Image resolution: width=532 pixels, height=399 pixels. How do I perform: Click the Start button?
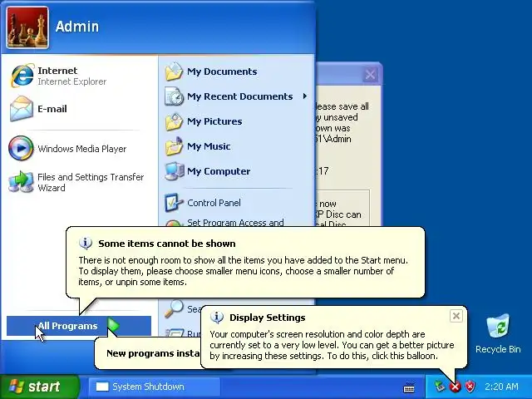coord(39,387)
